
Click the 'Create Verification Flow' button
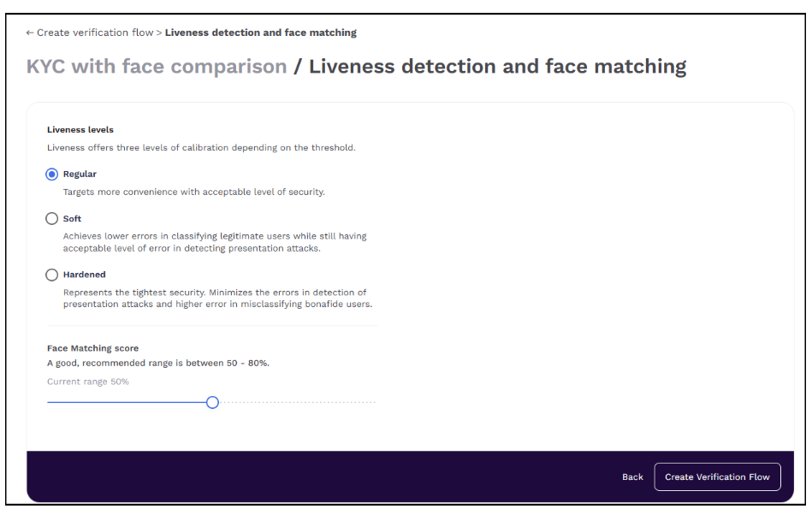(717, 477)
